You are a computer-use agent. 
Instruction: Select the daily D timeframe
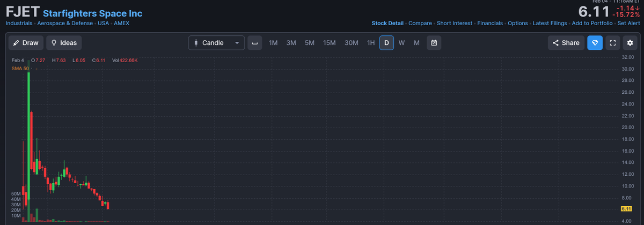point(386,43)
